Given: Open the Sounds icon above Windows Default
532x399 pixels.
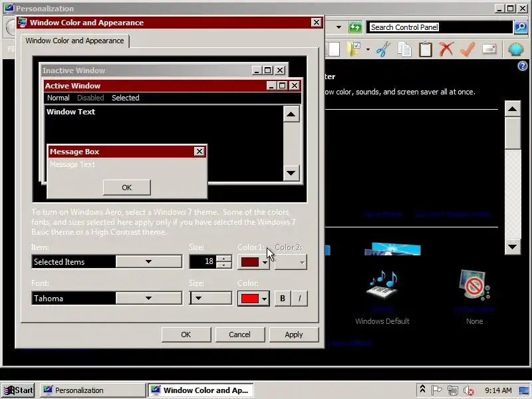Looking at the screenshot, I should [382, 285].
